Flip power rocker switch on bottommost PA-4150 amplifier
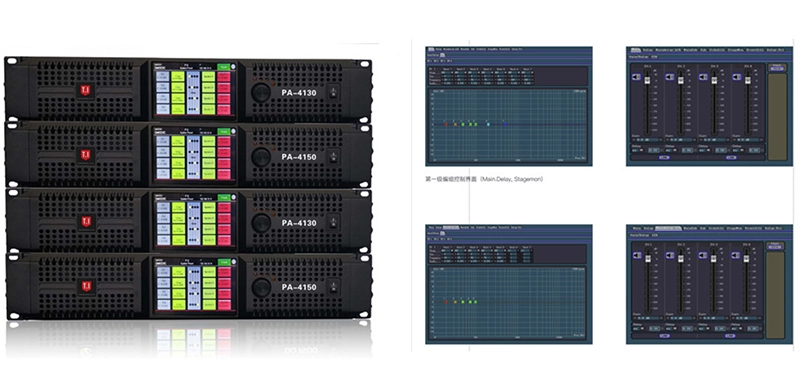The height and width of the screenshot is (387, 800). click(333, 286)
